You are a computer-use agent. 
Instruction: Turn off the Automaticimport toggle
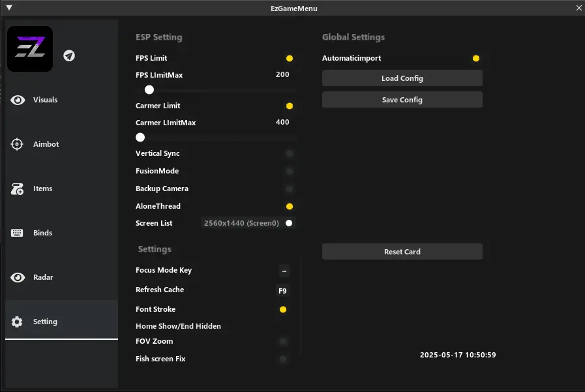(476, 58)
